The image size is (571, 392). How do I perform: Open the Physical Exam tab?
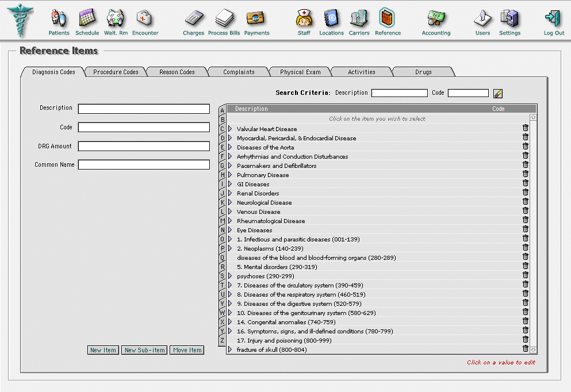[300, 72]
